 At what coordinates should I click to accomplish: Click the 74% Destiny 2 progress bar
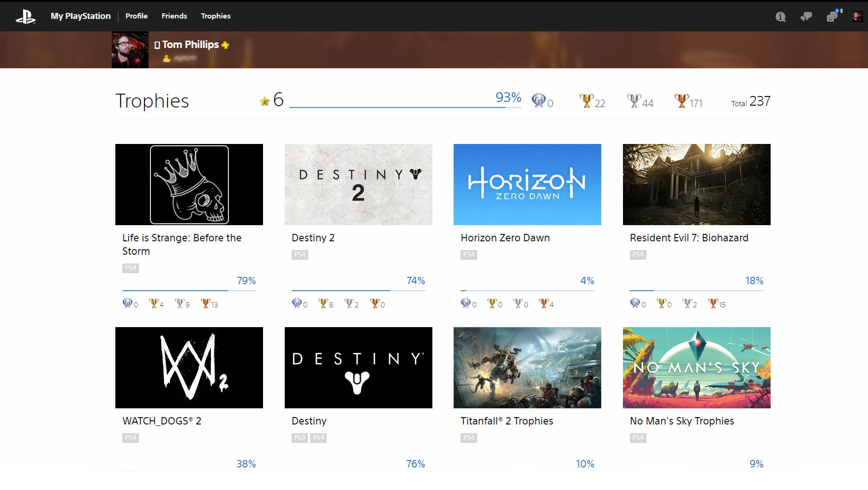[x=359, y=290]
